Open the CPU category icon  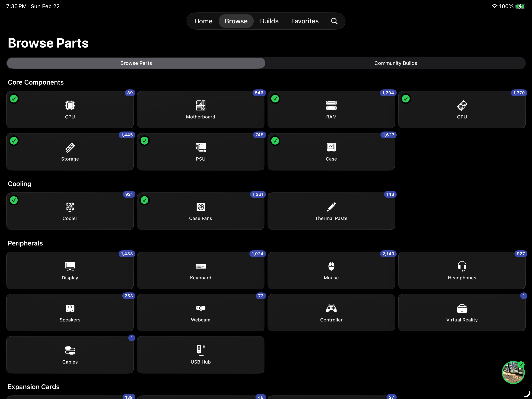tap(70, 105)
